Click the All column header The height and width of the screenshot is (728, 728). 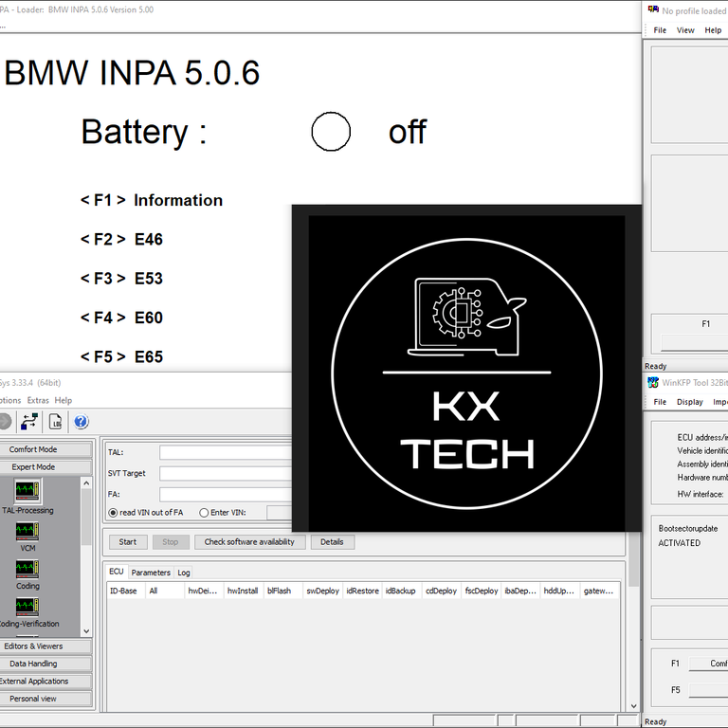point(165,591)
